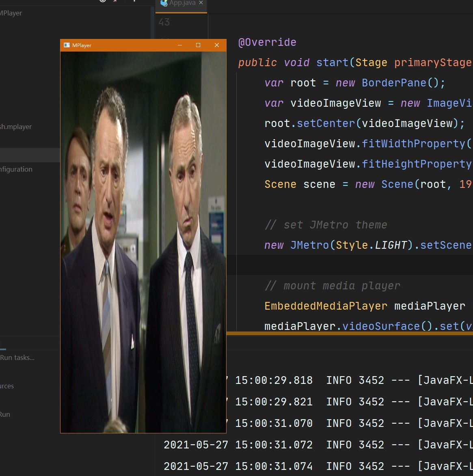Click the EmbeddedMediaPlayer type name
The width and height of the screenshot is (473, 476).
pos(326,306)
